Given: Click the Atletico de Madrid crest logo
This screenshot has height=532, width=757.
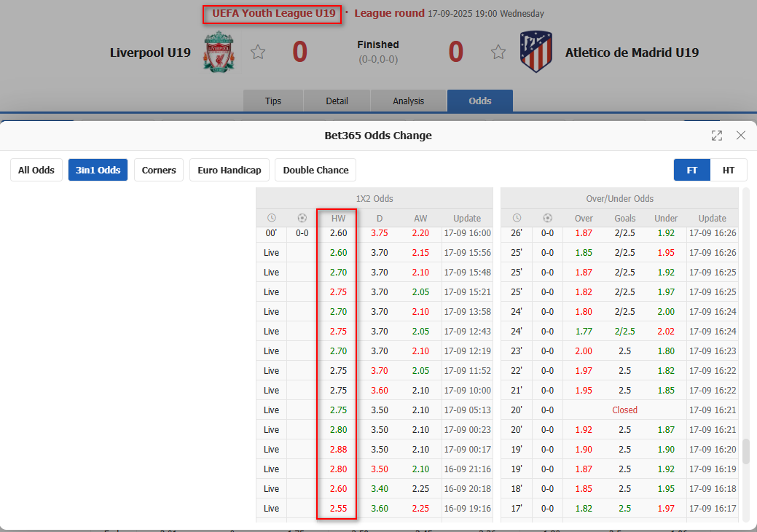Looking at the screenshot, I should click(x=536, y=52).
